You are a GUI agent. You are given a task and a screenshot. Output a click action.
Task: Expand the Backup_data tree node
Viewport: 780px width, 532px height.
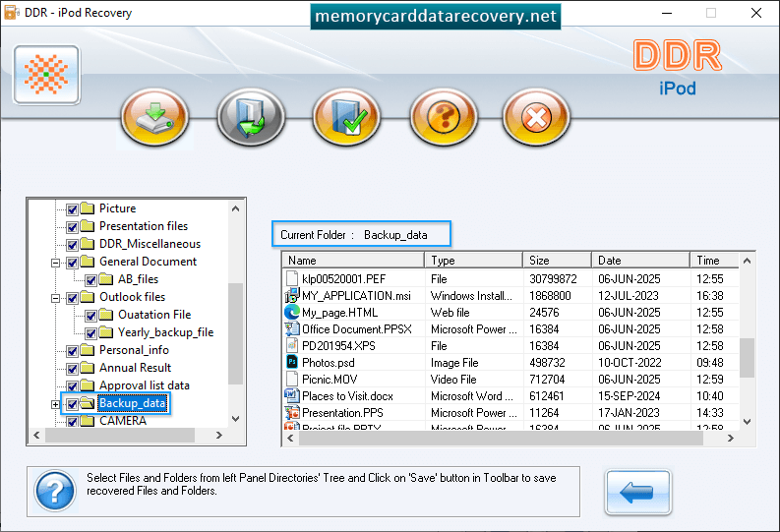(x=56, y=404)
